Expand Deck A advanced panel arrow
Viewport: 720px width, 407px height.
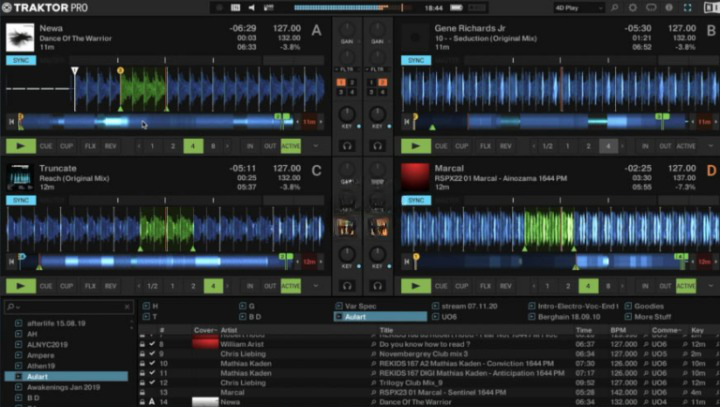pyautogui.click(x=315, y=146)
